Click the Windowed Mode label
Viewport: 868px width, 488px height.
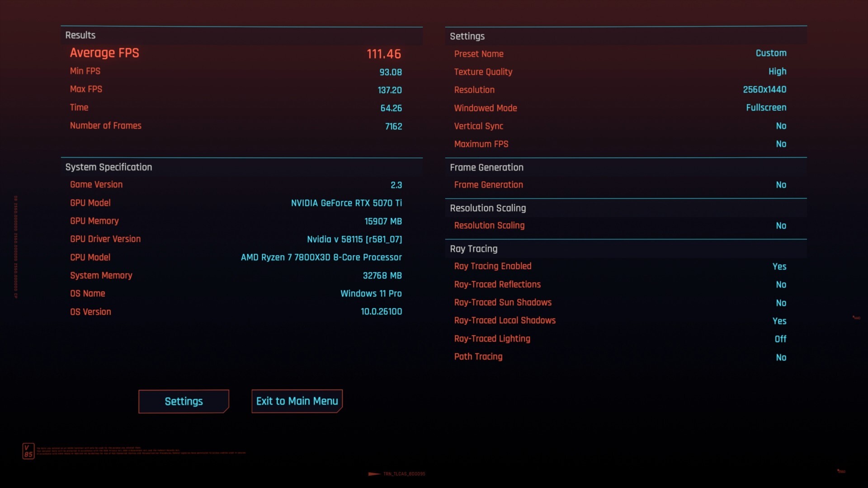pos(485,108)
